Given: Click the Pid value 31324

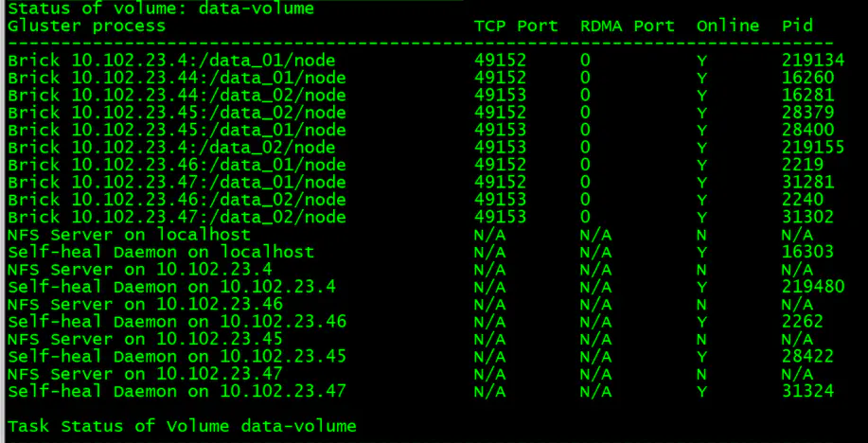Looking at the screenshot, I should [807, 392].
